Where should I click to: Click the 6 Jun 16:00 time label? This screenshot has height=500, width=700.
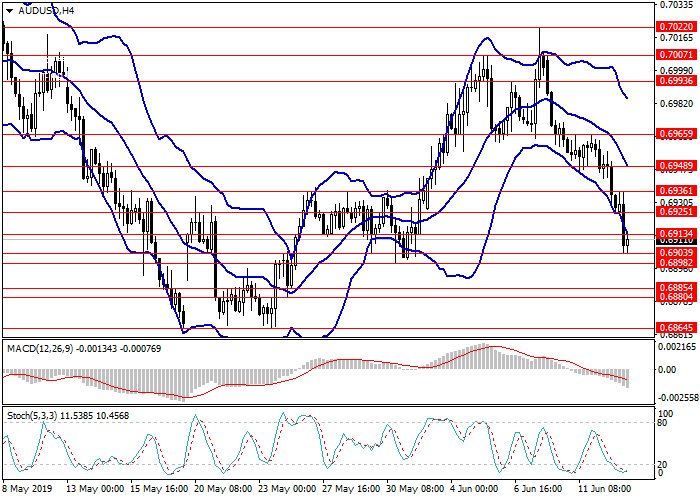point(537,490)
